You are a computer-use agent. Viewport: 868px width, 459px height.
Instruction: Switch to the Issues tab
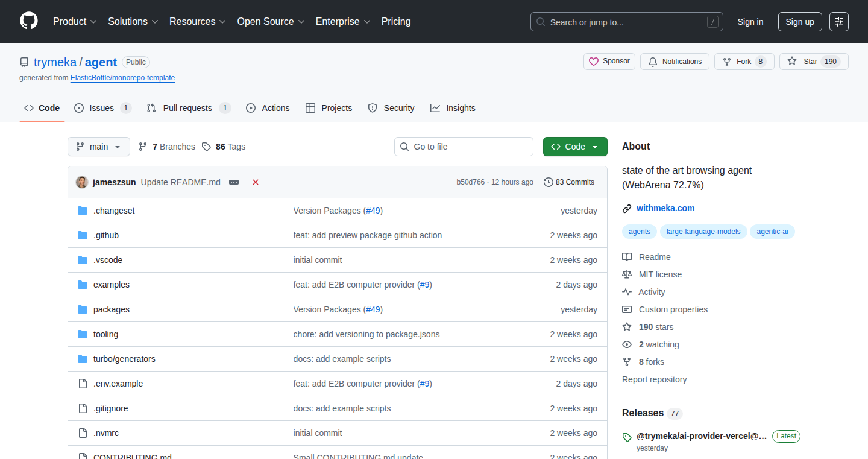102,108
